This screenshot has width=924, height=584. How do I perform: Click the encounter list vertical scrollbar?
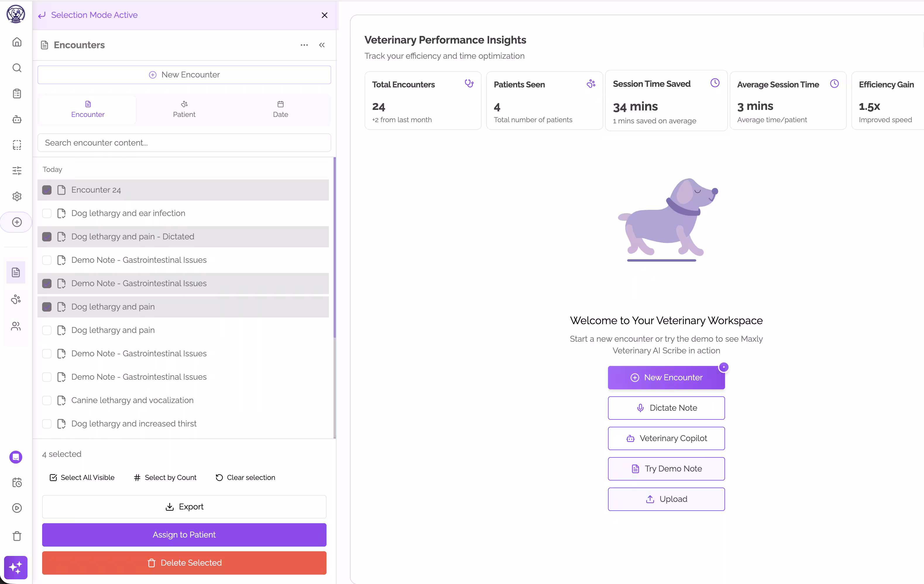point(335,247)
